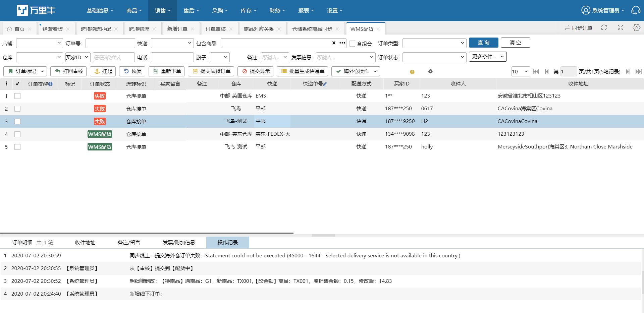Open the customer service headset icon
Image resolution: width=644 pixels, height=313 pixels.
click(x=636, y=10)
